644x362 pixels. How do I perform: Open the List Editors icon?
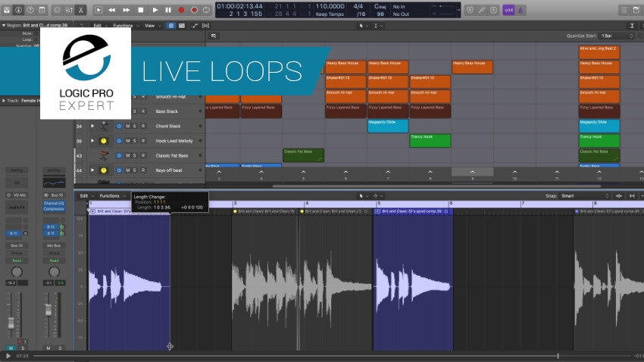(624, 10)
